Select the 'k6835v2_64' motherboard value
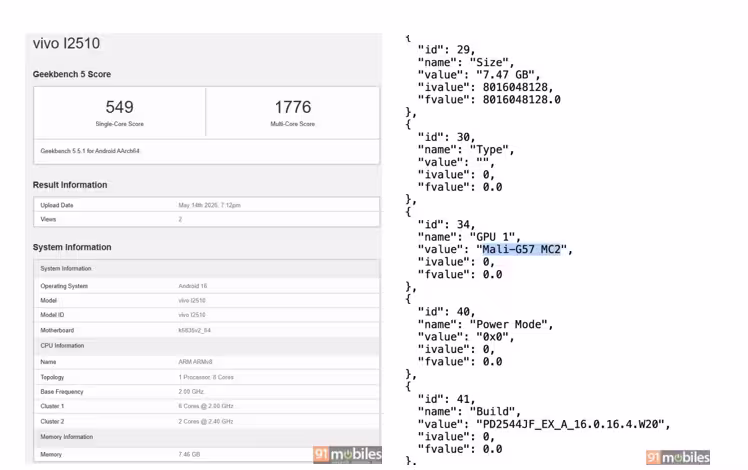 [x=194, y=330]
